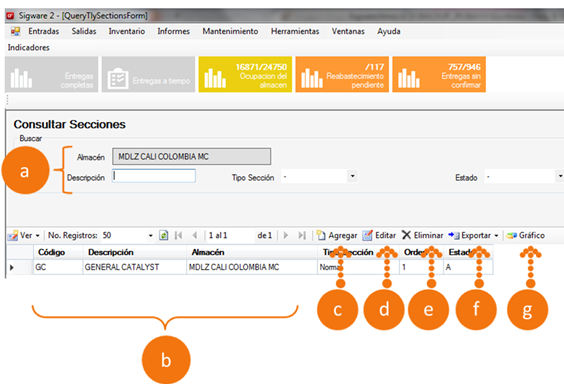This screenshot has width=564, height=384.
Task: Open the Entregas completas indicator tile
Action: click(x=51, y=74)
